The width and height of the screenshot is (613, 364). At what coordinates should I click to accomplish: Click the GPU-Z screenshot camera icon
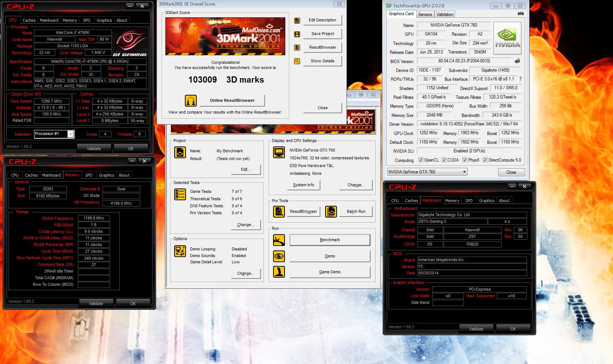coord(520,14)
